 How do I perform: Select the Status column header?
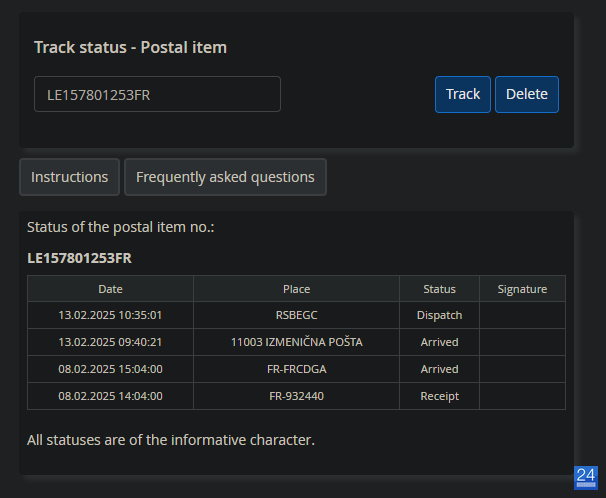point(439,289)
